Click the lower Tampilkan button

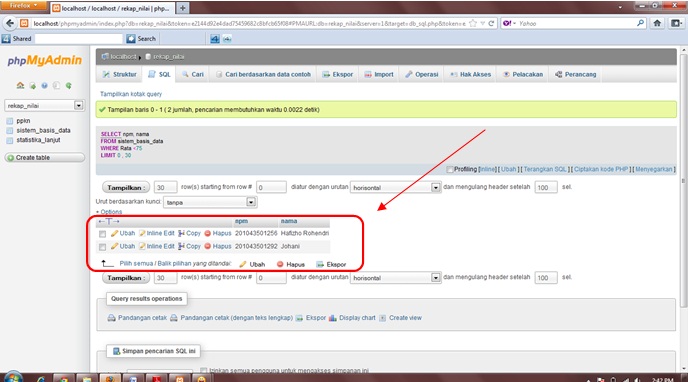coord(126,278)
